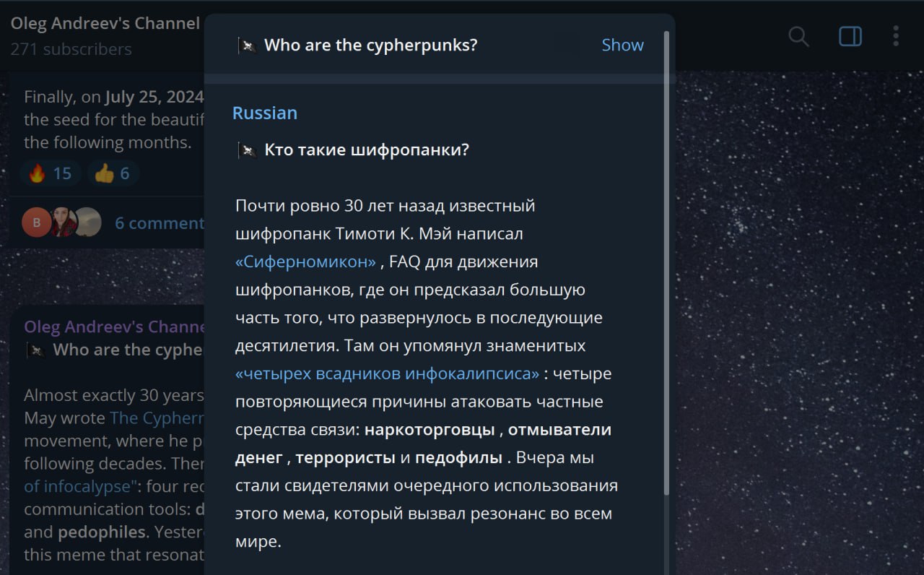
Task: Open the three-dot more options menu
Action: (896, 36)
